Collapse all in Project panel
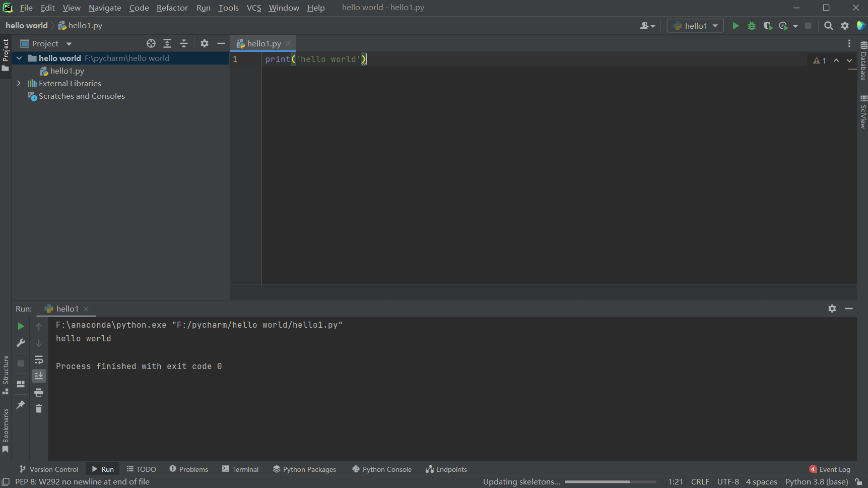 (x=184, y=43)
